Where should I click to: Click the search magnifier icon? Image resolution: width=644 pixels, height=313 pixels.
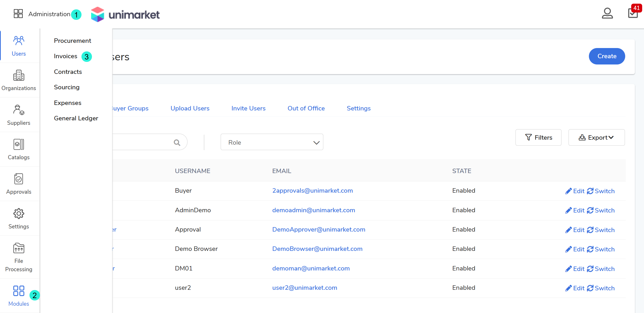(177, 143)
